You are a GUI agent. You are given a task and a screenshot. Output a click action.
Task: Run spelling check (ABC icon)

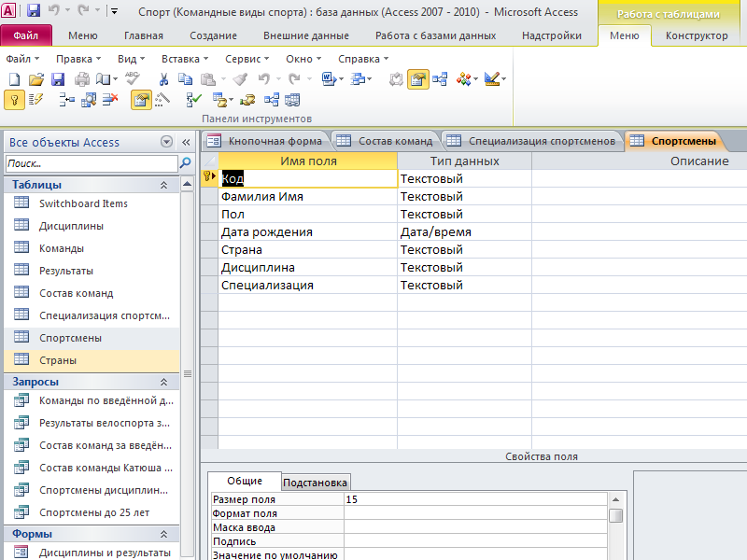coord(132,78)
